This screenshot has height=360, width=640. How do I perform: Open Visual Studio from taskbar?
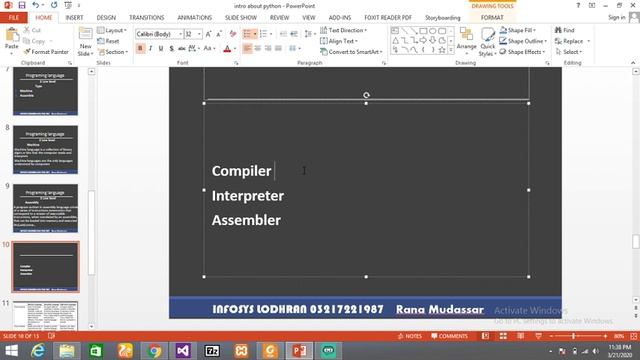pyautogui.click(x=183, y=351)
